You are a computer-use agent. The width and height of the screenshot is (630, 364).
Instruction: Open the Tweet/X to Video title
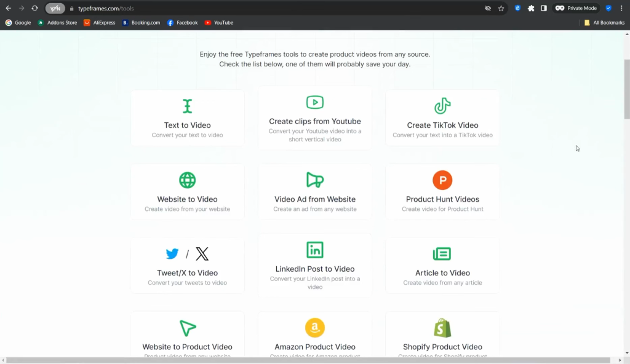click(187, 273)
